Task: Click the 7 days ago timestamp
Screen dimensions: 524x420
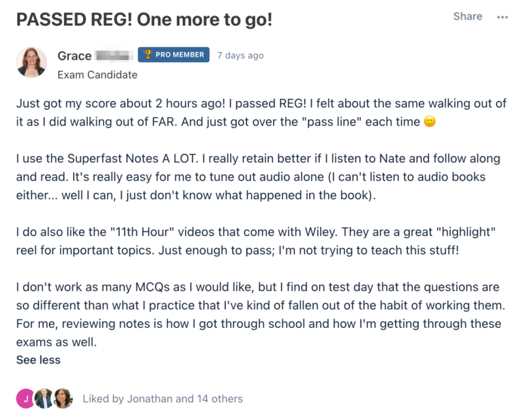Action: click(240, 55)
